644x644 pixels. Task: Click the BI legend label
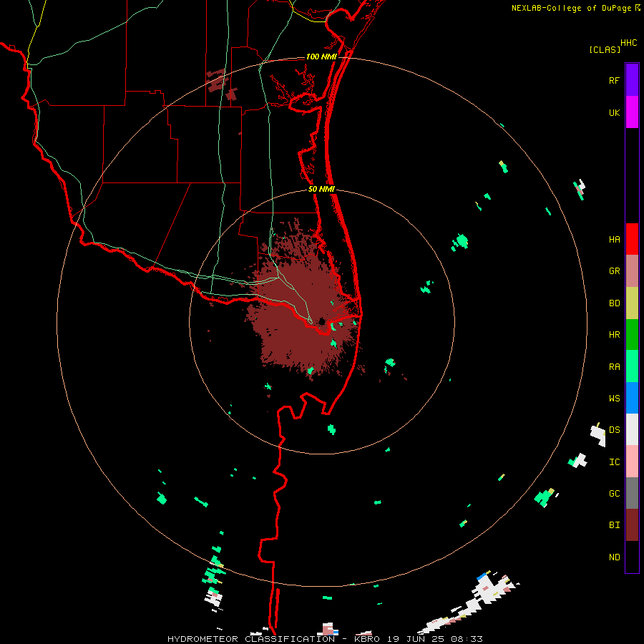(614, 525)
